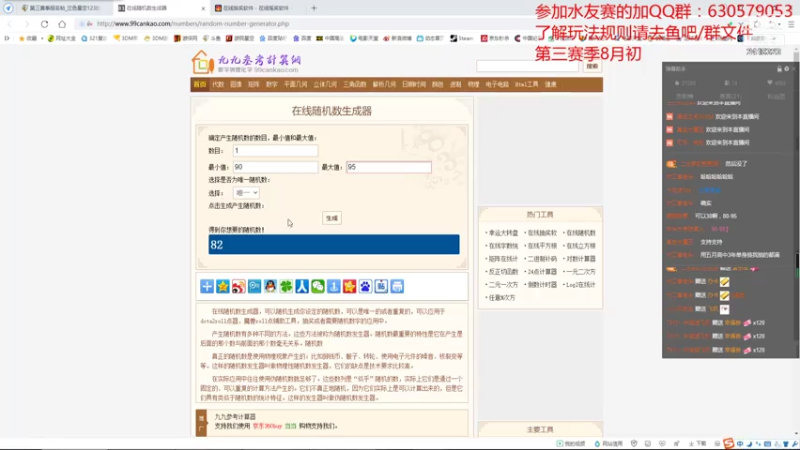Click the browser back arrow
Image resolution: width=800 pixels, height=450 pixels.
10,24
